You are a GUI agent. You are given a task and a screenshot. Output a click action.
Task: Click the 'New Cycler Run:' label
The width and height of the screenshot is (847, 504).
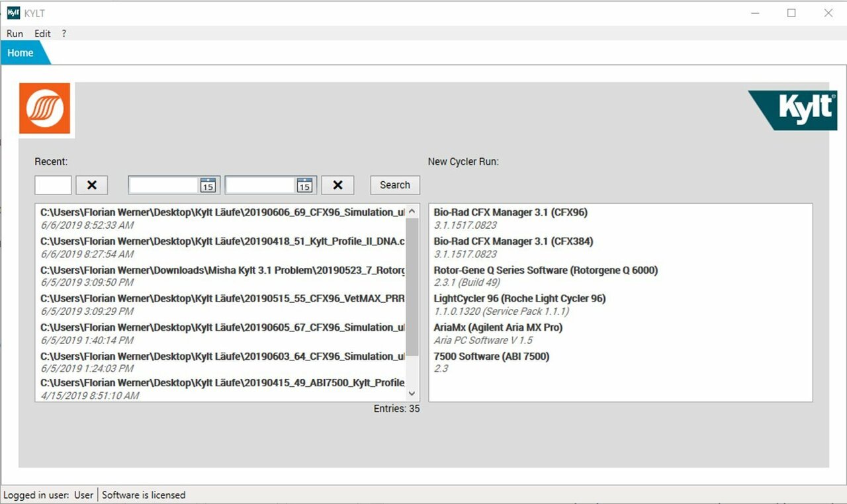(x=463, y=161)
